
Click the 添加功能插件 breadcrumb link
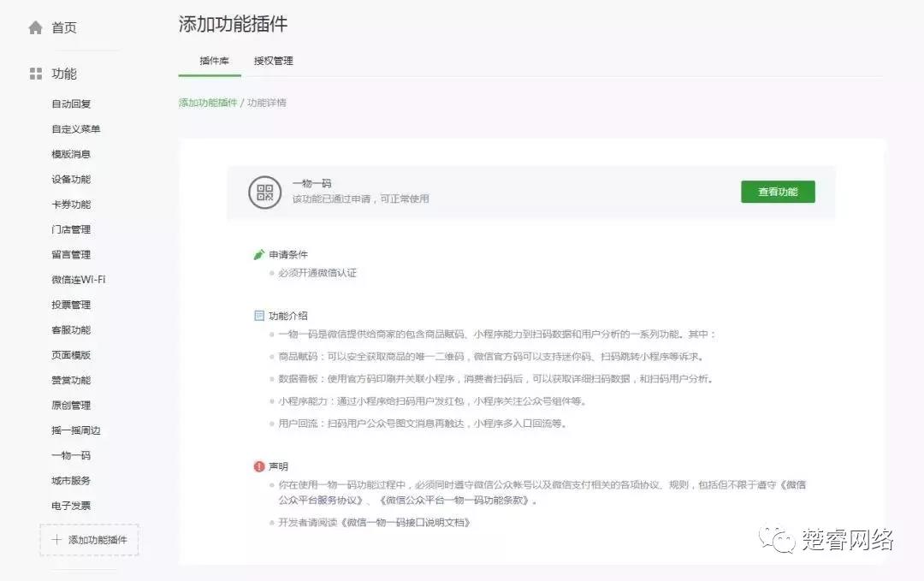207,103
